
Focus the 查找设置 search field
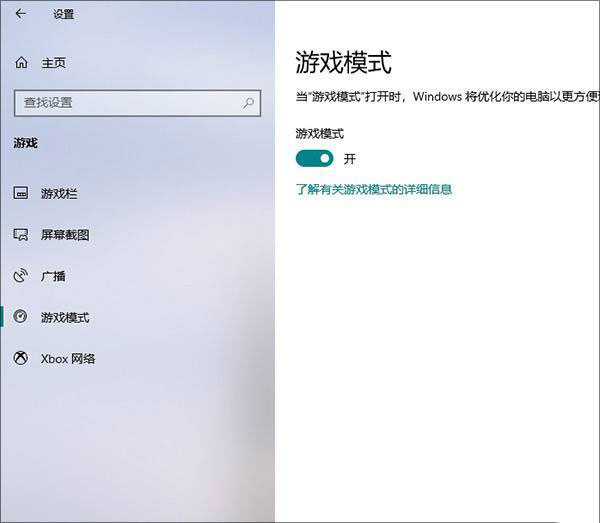(x=125, y=102)
